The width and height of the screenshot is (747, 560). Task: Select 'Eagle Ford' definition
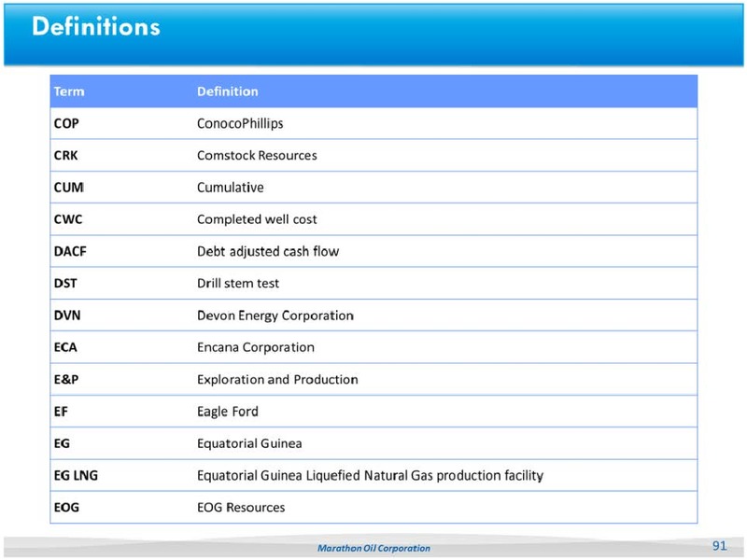pyautogui.click(x=228, y=412)
